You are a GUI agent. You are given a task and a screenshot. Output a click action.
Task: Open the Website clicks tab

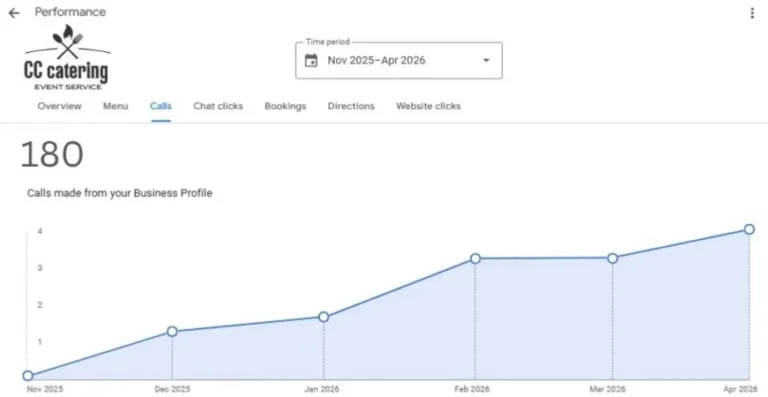[428, 106]
